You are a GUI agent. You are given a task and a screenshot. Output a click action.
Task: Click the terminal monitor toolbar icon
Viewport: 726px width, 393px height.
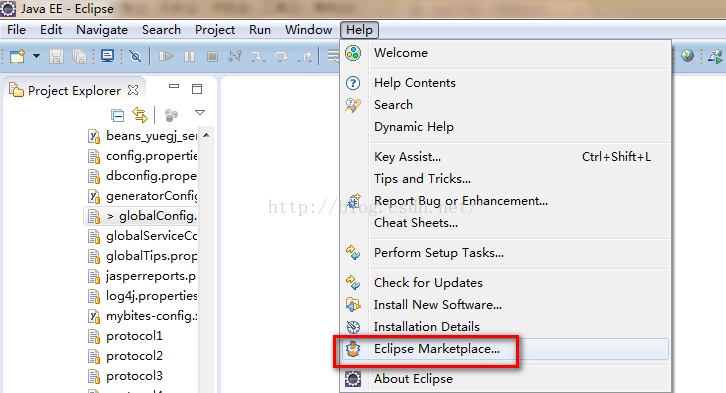pyautogui.click(x=107, y=56)
